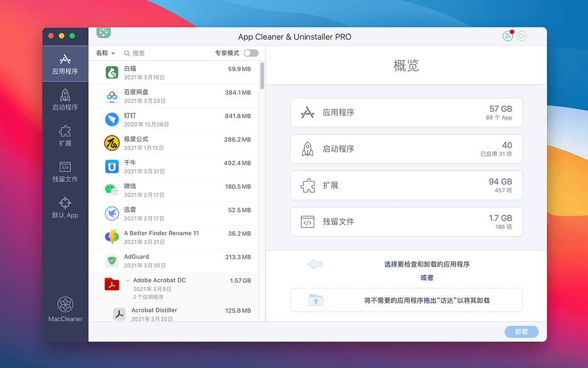Toggle the 专家模式 switch

click(x=251, y=53)
